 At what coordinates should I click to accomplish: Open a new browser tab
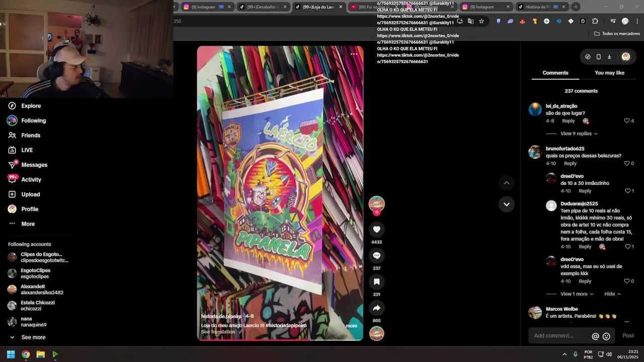[x=576, y=7]
